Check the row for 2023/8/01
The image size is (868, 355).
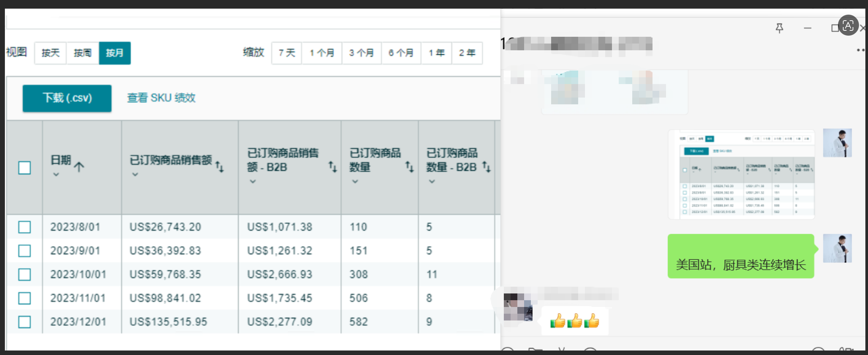tap(24, 227)
